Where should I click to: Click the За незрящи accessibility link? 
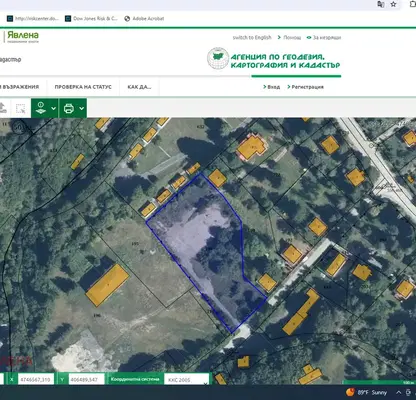click(x=324, y=37)
